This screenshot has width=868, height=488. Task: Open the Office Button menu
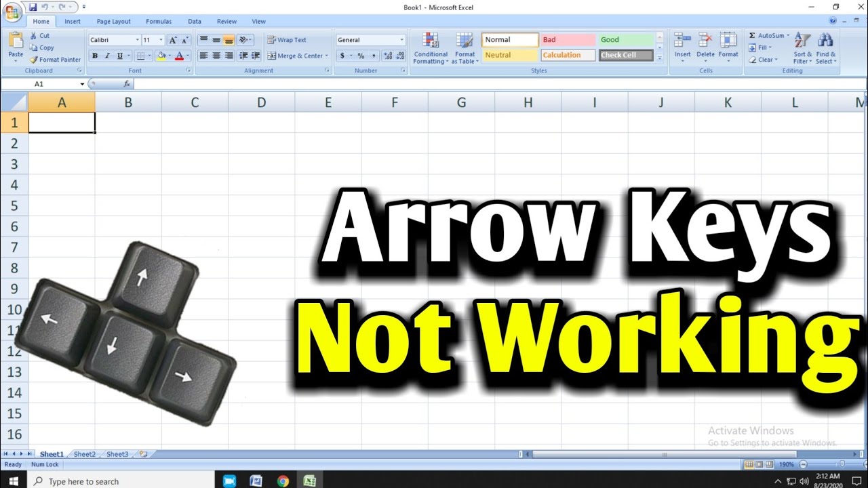point(12,13)
